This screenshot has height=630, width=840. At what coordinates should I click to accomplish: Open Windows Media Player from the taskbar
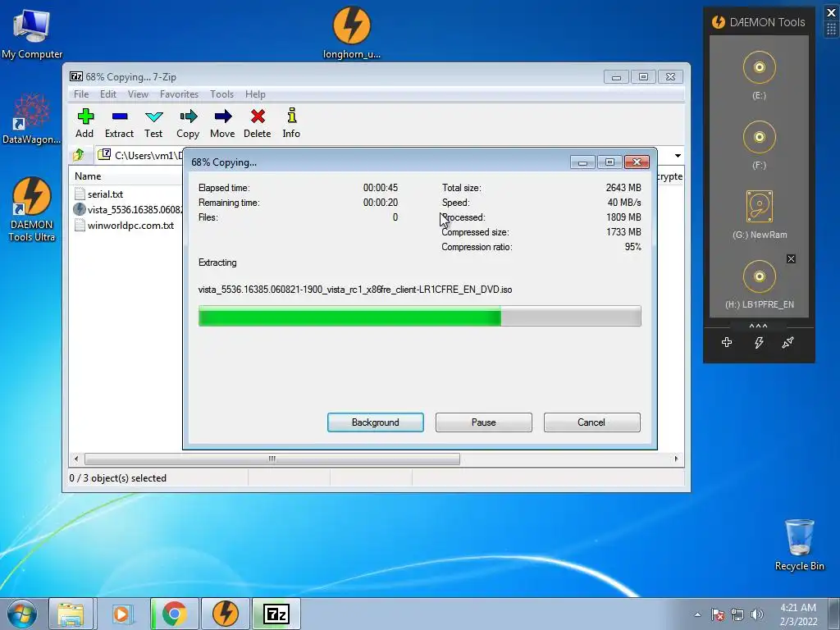click(122, 614)
